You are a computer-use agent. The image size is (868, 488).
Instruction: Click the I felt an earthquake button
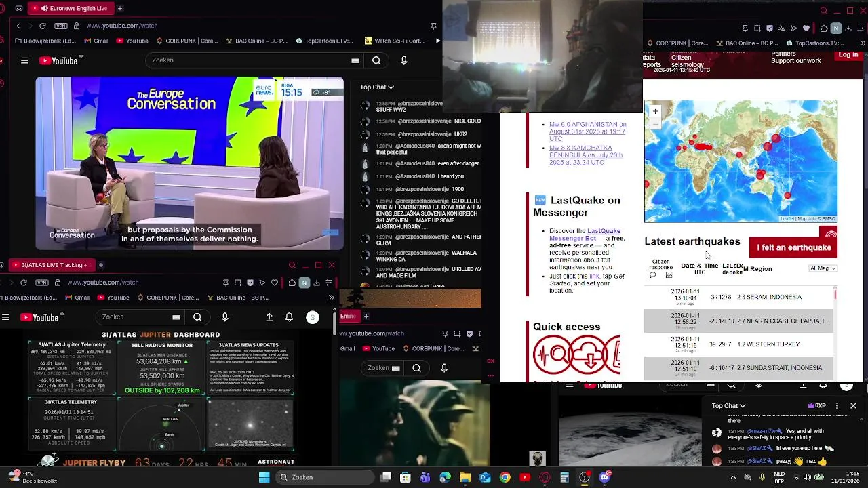point(793,247)
